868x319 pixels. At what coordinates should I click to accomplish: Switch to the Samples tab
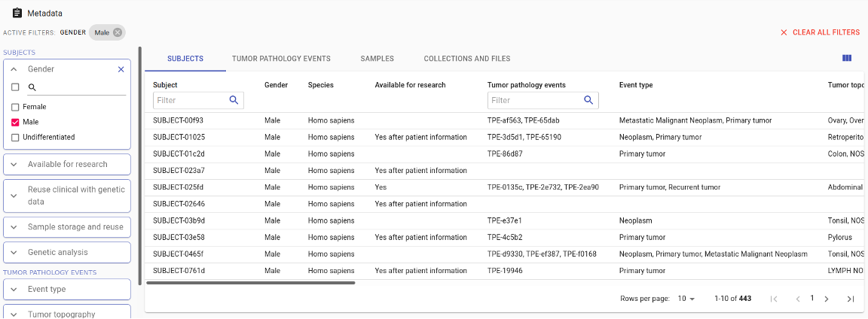pos(377,59)
